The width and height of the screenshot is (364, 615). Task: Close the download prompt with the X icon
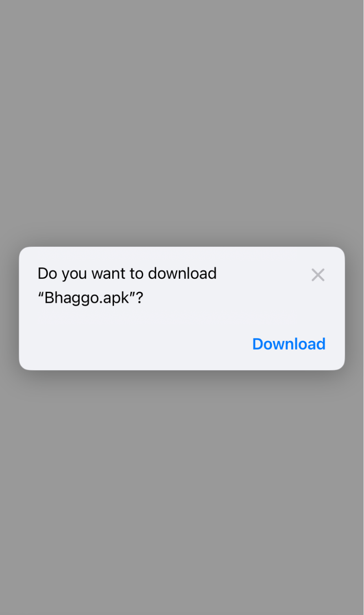click(318, 275)
